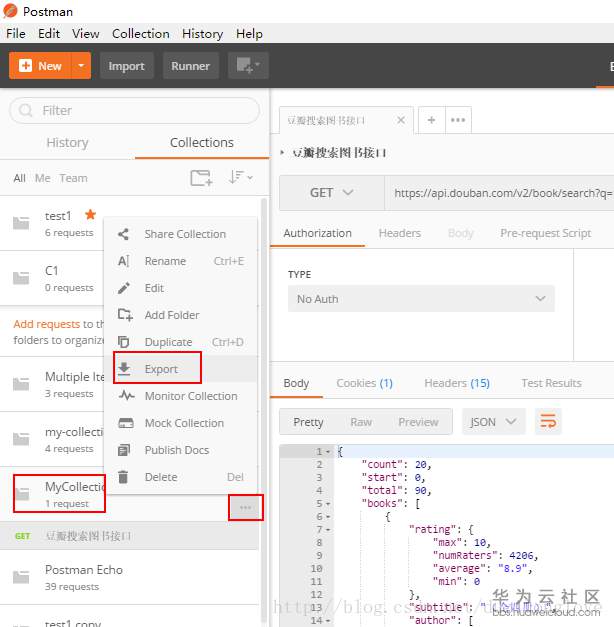Open the Collection Runner

pos(190,66)
